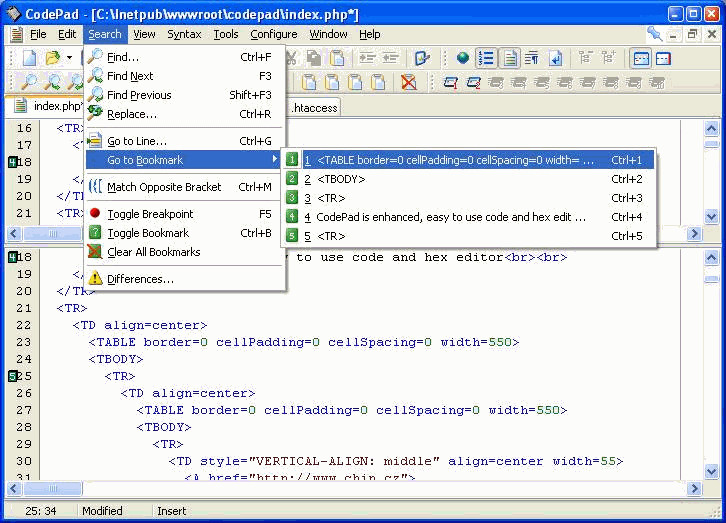Click the window 1 icon in second toolbar
This screenshot has height=523, width=726.
(451, 83)
